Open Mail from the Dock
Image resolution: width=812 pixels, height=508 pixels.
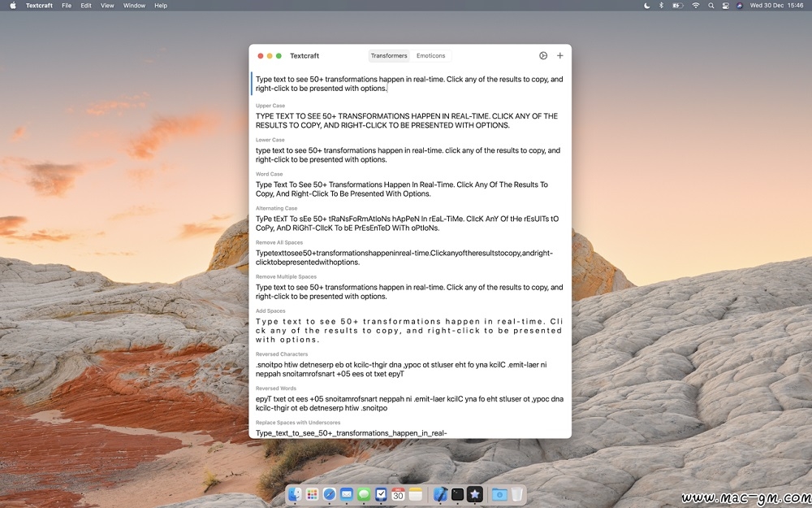pyautogui.click(x=347, y=494)
